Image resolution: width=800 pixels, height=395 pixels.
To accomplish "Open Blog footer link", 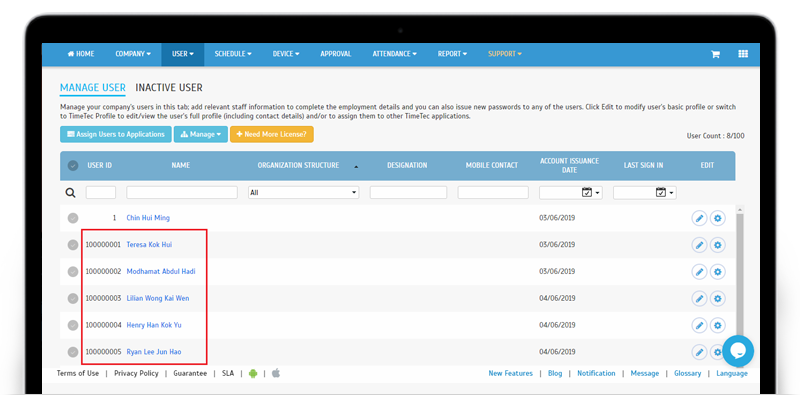I will pos(555,374).
